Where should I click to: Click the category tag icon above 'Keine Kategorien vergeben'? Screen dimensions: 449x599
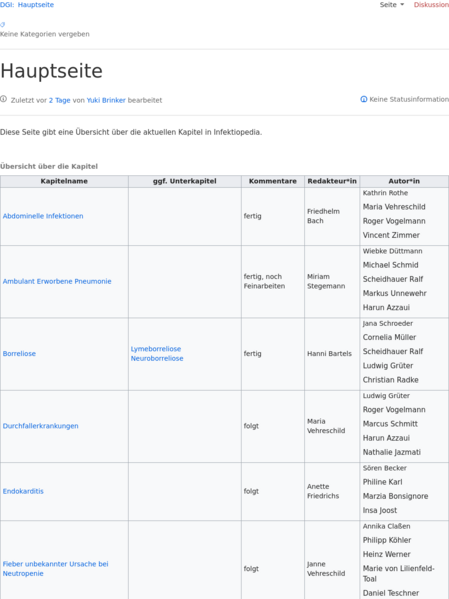(x=2, y=24)
